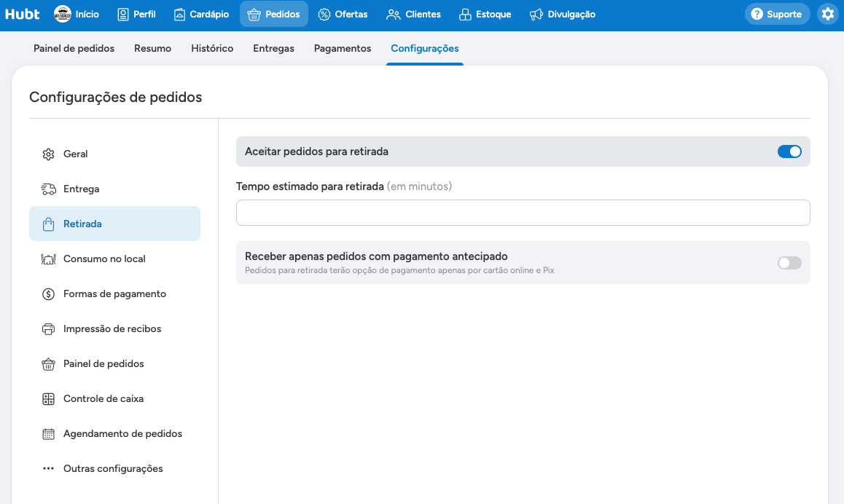Screen dimensions: 844x504
Task: Click the calculator icon beside Controle de caixa
Action: pos(48,399)
